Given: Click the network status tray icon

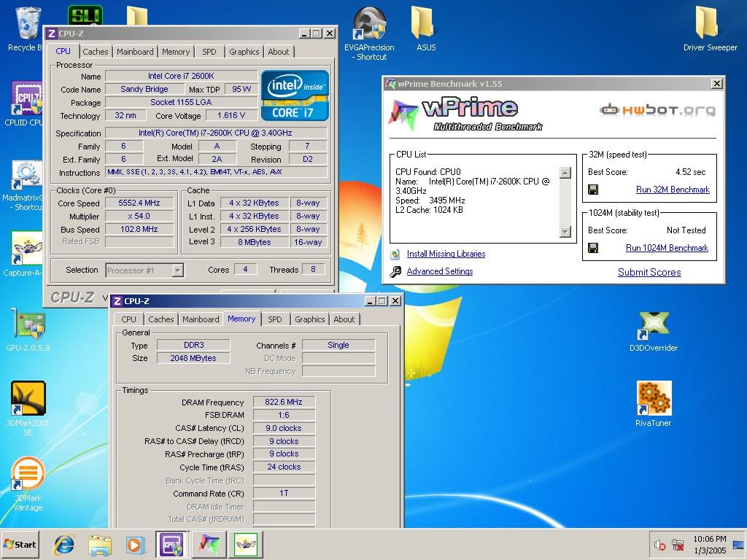Looking at the screenshot, I should 678,544.
